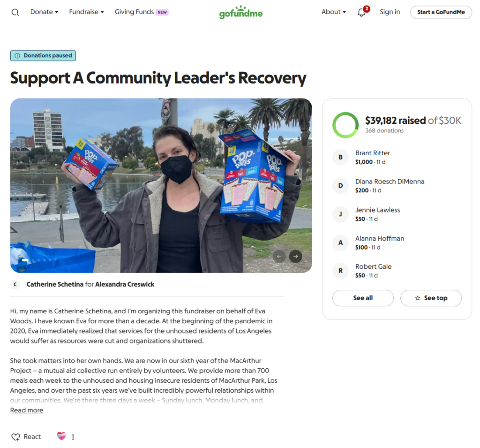The image size is (480, 448).
Task: Open the pink heart reaction count
Action: pos(65,436)
